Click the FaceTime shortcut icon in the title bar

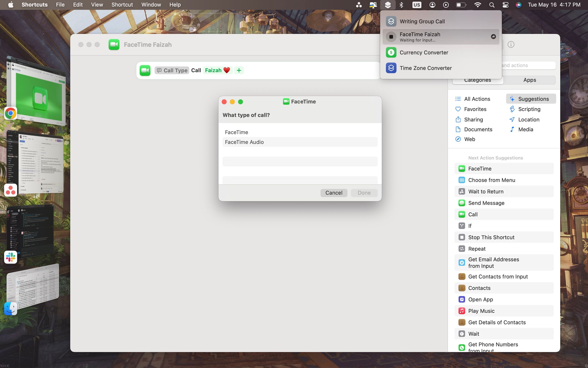tap(114, 45)
